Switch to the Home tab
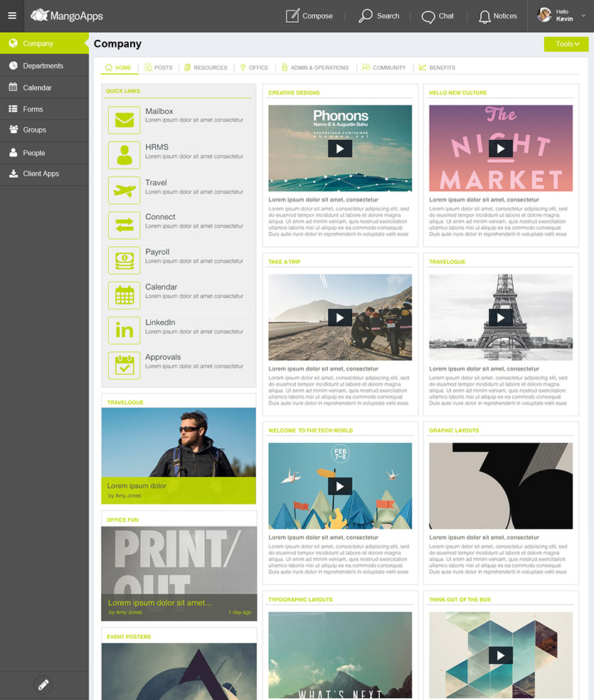 coord(119,68)
